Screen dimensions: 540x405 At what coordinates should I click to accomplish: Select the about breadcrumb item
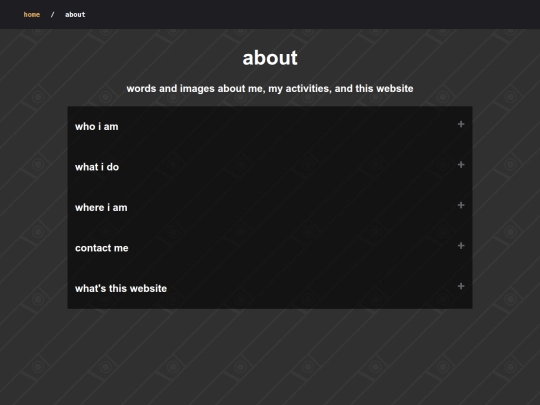(x=75, y=14)
